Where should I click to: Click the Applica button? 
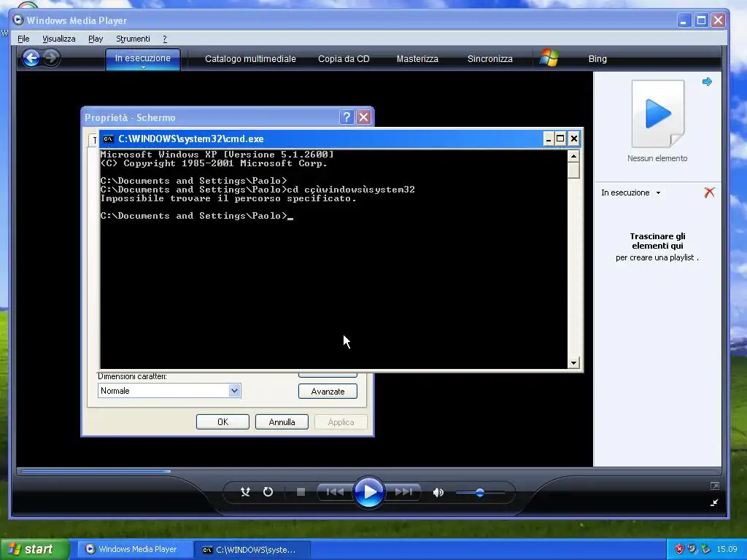pos(341,422)
